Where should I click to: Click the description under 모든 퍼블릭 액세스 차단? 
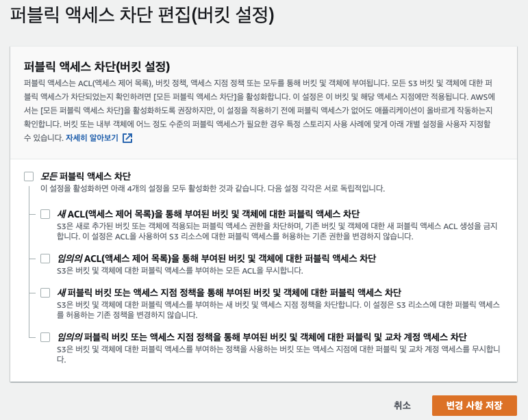pos(212,188)
